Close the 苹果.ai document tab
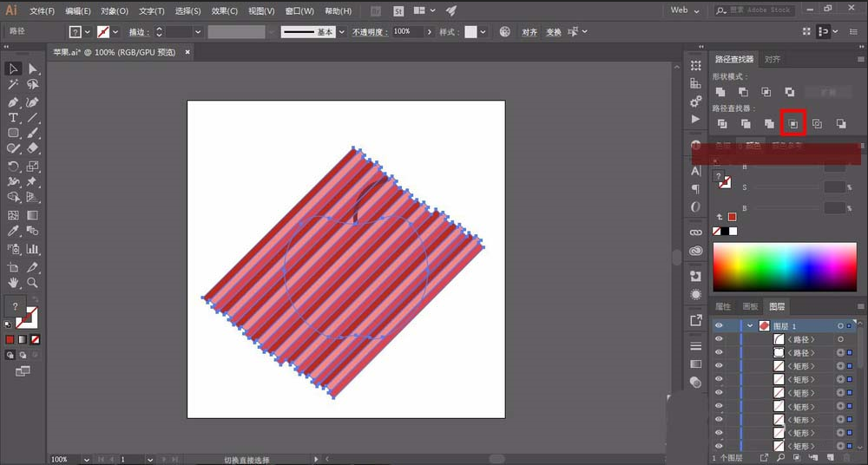This screenshot has width=868, height=465. point(187,52)
